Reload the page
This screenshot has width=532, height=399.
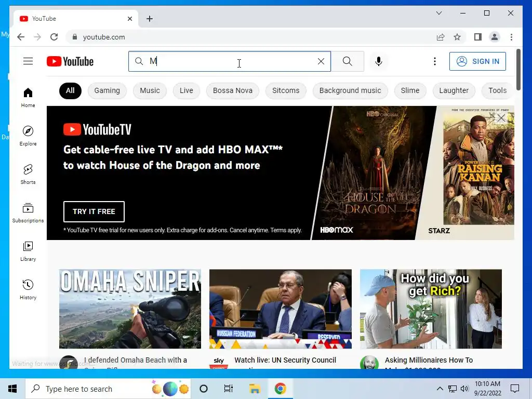tap(54, 37)
